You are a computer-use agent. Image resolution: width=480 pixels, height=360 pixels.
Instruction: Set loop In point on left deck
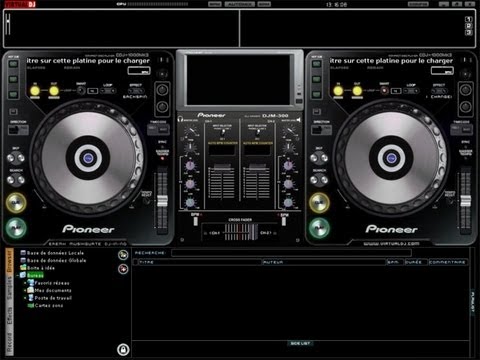click(x=35, y=90)
